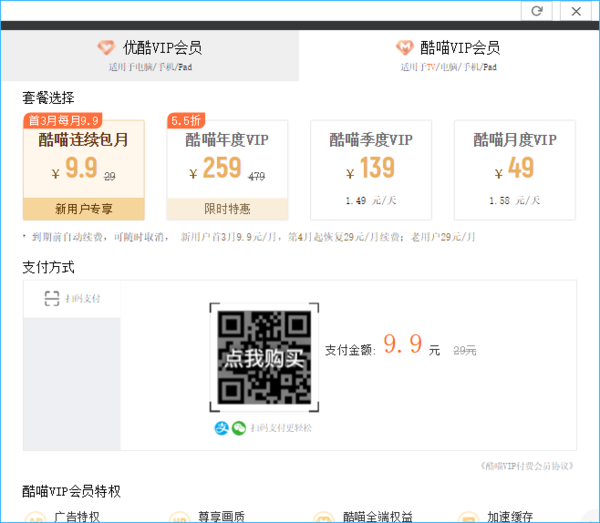Image resolution: width=600 pixels, height=523 pixels.
Task: Click the scan frame icon beside 扫码支付
Action: tap(52, 298)
